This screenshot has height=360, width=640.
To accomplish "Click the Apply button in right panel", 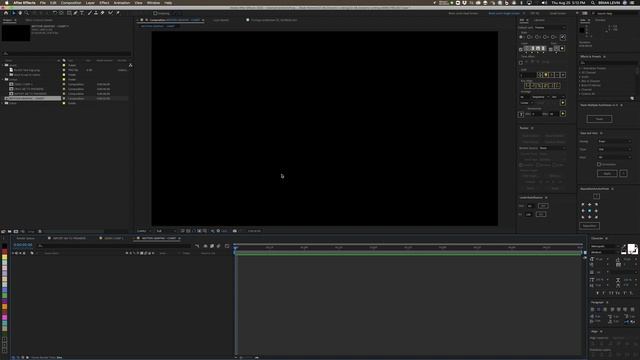I will [607, 173].
